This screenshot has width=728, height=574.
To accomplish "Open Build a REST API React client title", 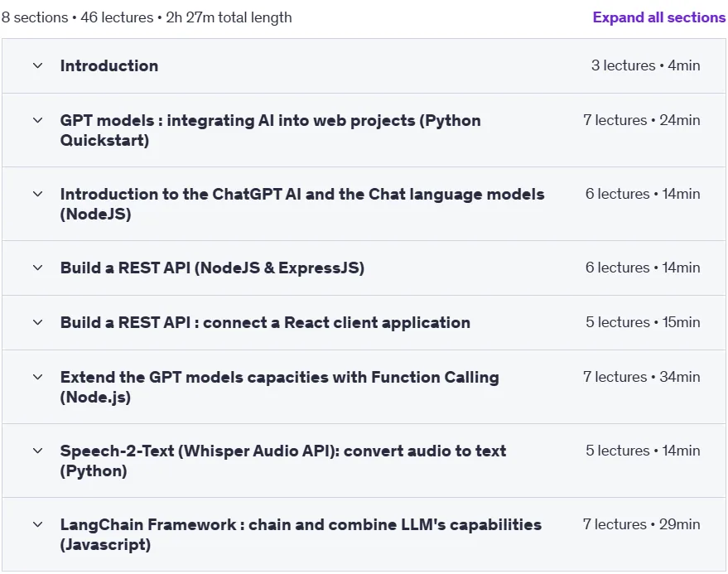I will tap(265, 322).
